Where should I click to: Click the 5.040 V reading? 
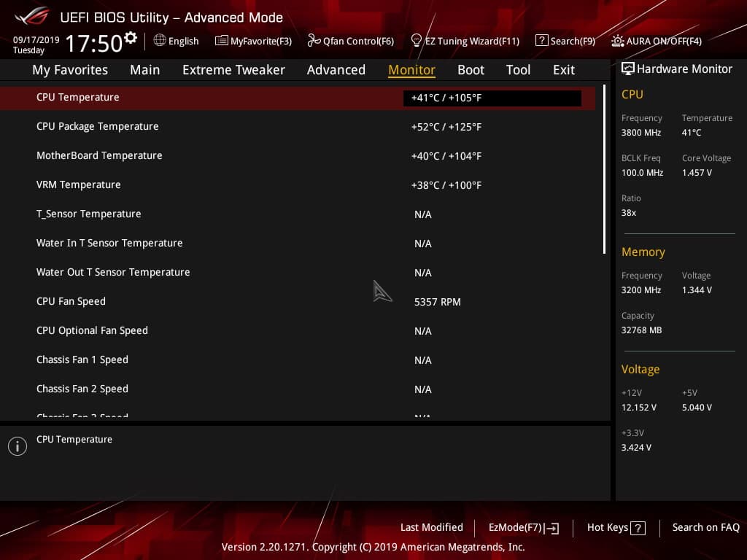tap(697, 408)
